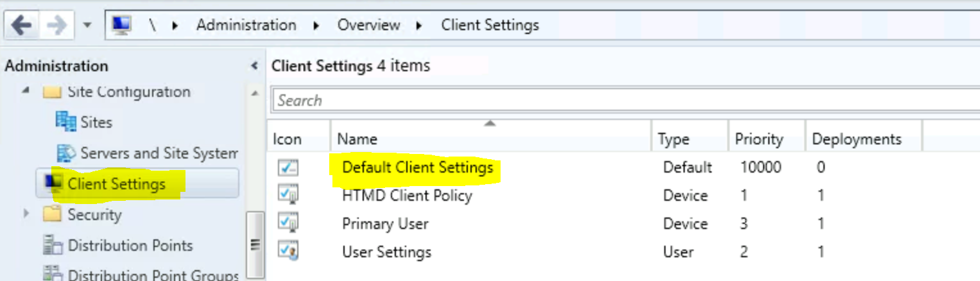Viewport: 980px width, 281px height.
Task: Click priority 3 of Primary User
Action: pos(744,224)
